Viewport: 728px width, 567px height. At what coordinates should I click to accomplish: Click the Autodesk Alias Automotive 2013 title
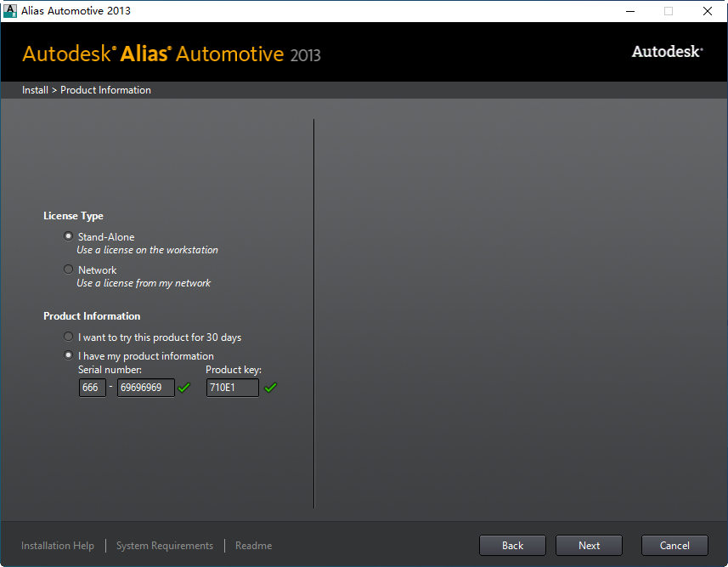click(x=172, y=54)
